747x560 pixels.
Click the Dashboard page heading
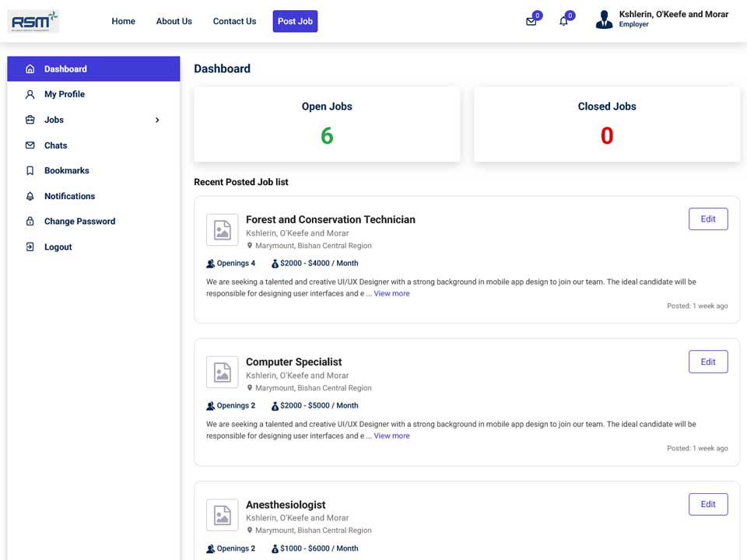(x=222, y=69)
